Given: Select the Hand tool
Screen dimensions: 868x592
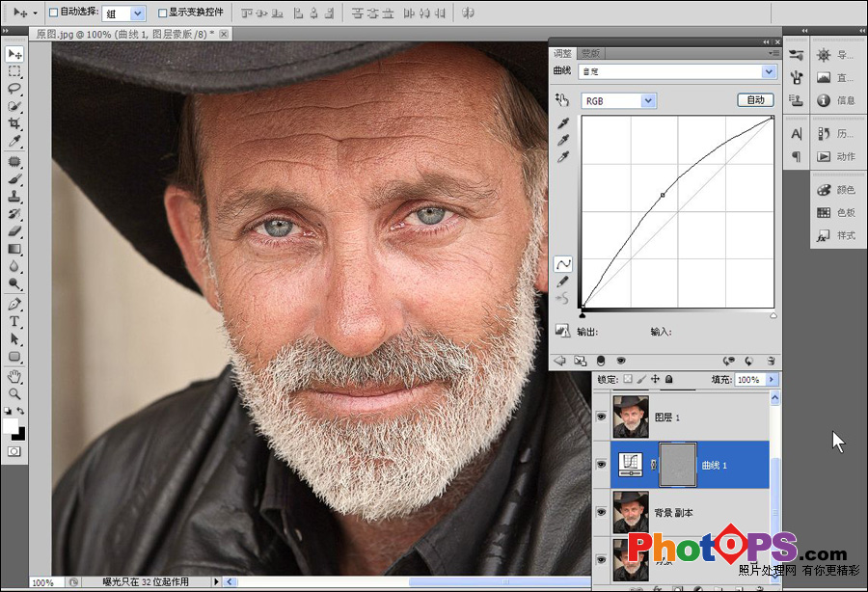Looking at the screenshot, I should point(14,377).
